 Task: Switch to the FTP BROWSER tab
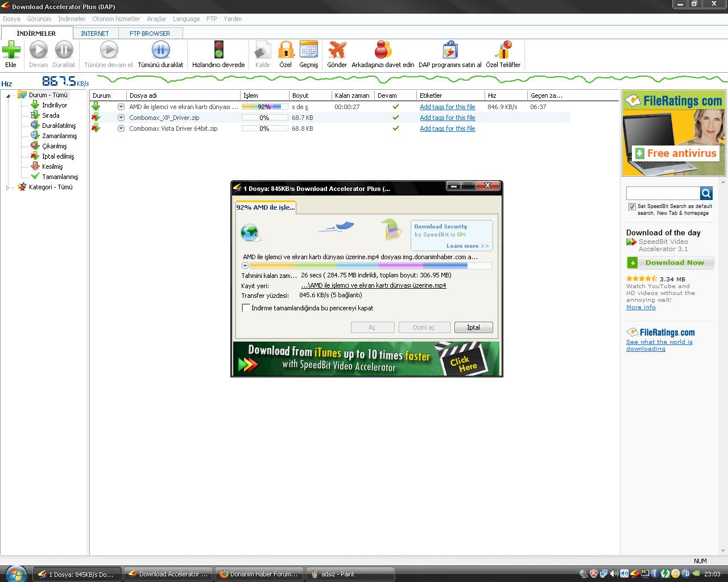point(150,34)
